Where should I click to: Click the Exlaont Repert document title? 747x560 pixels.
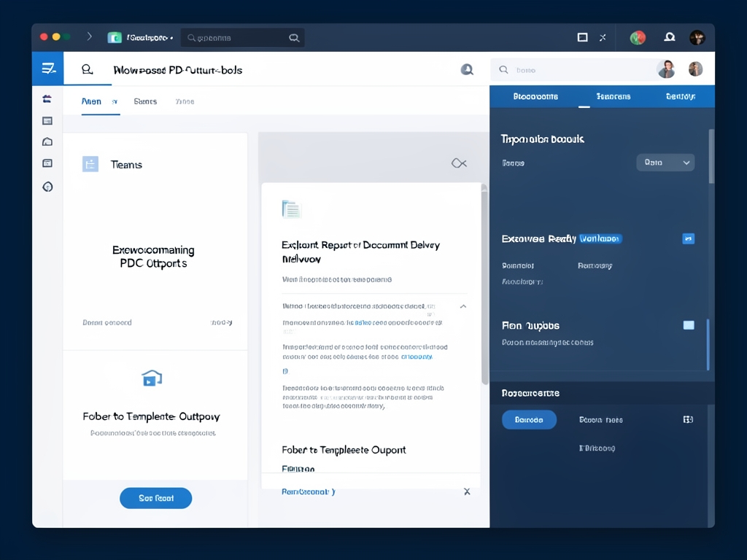coord(360,252)
